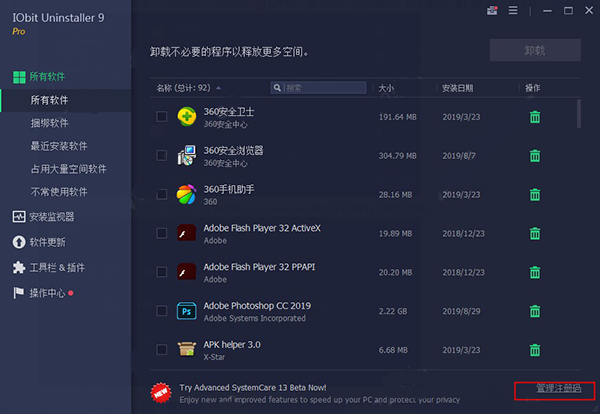Click the 操作 column header
600x414 pixels.
(532, 88)
